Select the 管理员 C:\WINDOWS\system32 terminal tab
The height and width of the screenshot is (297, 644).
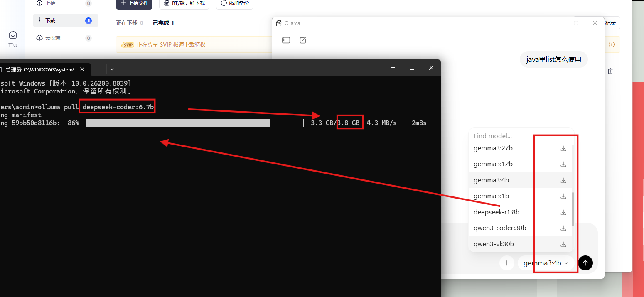coord(40,69)
